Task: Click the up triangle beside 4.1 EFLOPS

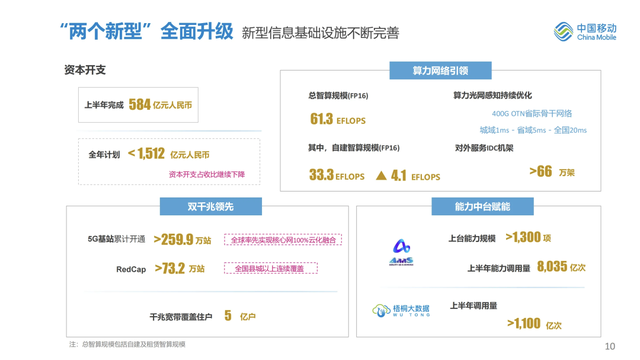Action: click(381, 176)
